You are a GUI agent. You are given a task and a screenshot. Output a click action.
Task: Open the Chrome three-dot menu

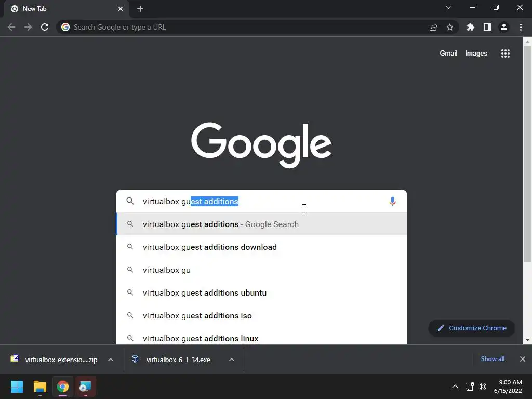click(x=521, y=27)
